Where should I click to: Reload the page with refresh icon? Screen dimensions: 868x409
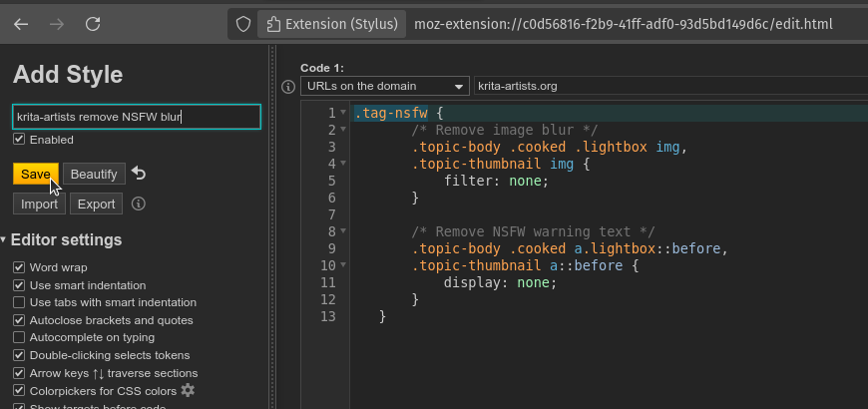(x=93, y=23)
